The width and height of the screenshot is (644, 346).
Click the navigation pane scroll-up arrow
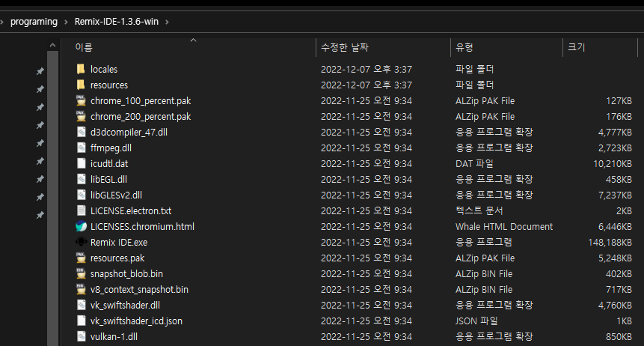tap(52, 45)
